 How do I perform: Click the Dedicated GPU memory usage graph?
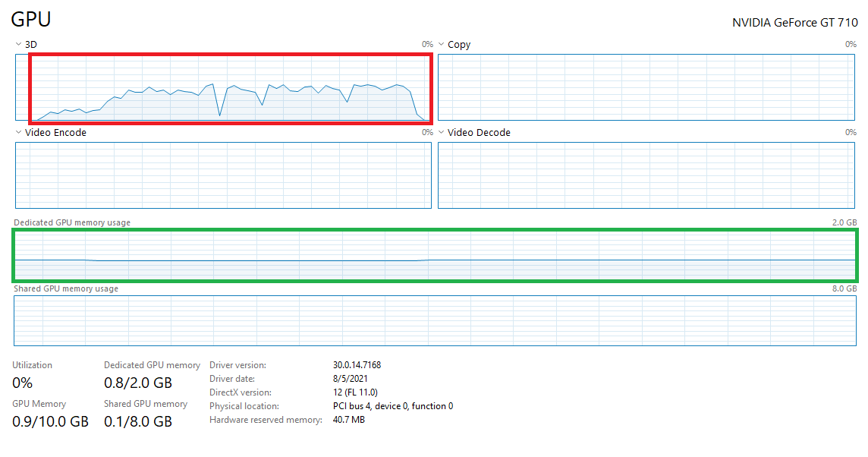[x=435, y=255]
